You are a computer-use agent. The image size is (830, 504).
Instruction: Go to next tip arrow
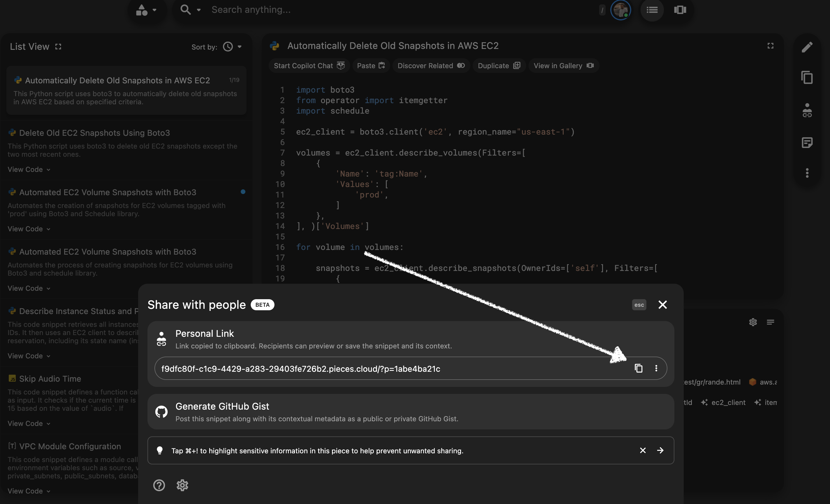tap(660, 450)
